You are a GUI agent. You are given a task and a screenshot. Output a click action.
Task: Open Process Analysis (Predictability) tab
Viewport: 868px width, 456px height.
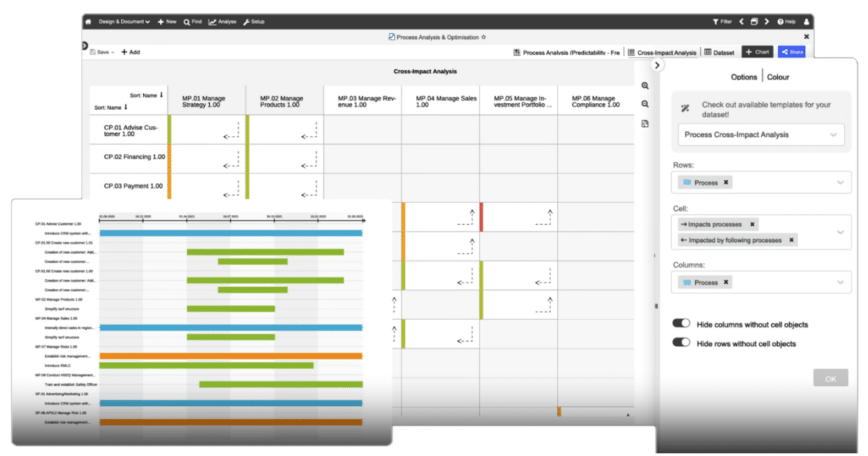566,53
